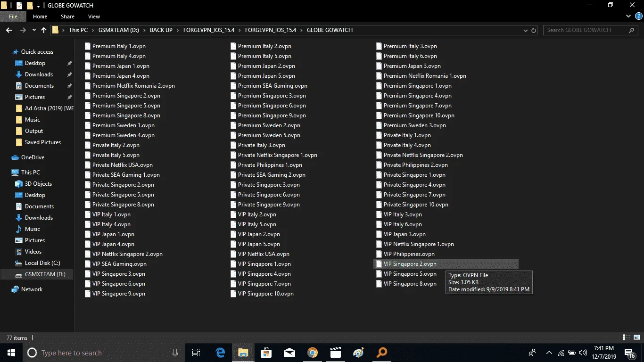Click the Properties quick access icon
Image resolution: width=644 pixels, height=362 pixels.
tap(19, 6)
